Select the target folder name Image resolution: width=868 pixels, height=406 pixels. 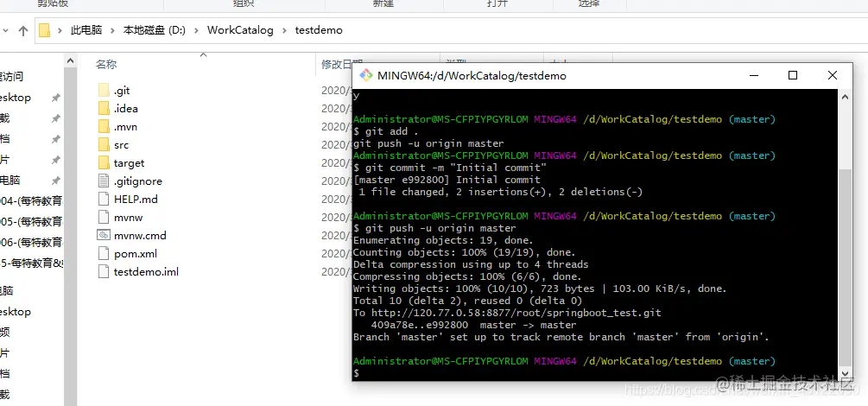[129, 163]
